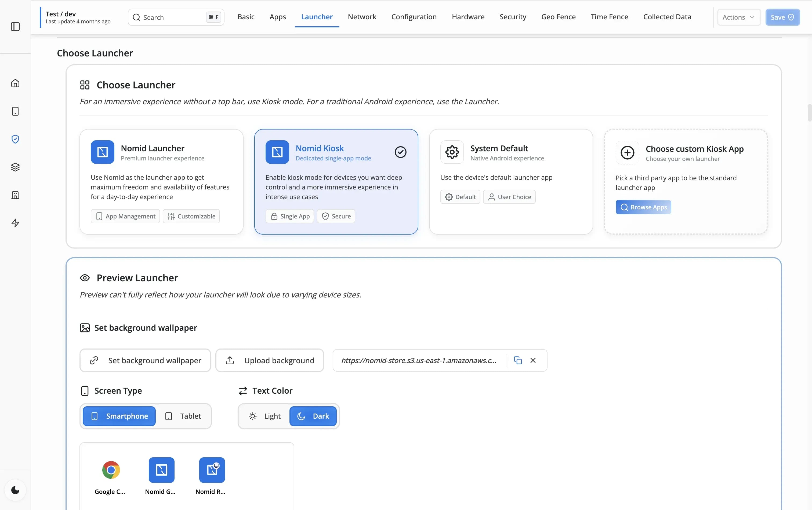The height and width of the screenshot is (510, 812).
Task: Switch text color to Light
Action: (264, 416)
